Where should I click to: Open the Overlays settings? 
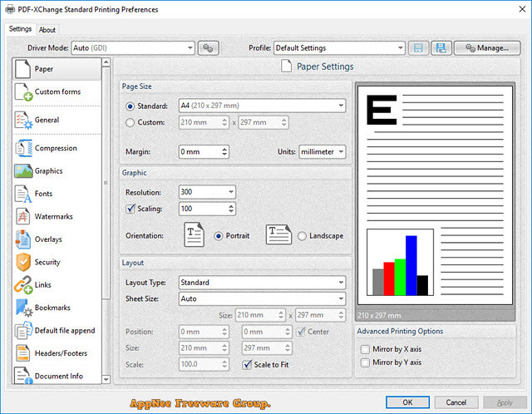[57, 239]
